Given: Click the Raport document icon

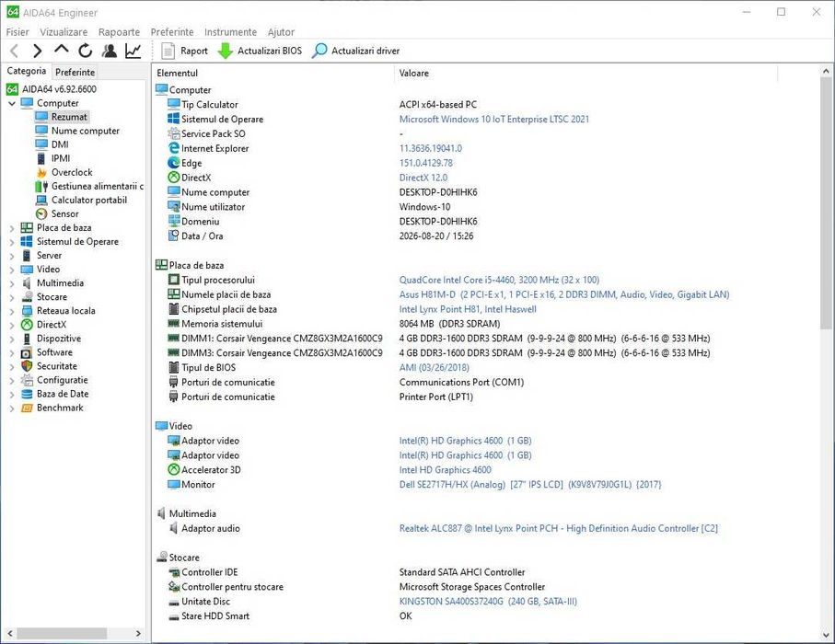Looking at the screenshot, I should point(168,52).
